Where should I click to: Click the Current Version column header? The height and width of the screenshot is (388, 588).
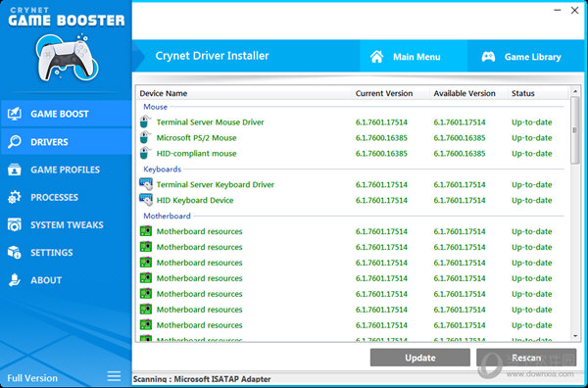click(391, 93)
